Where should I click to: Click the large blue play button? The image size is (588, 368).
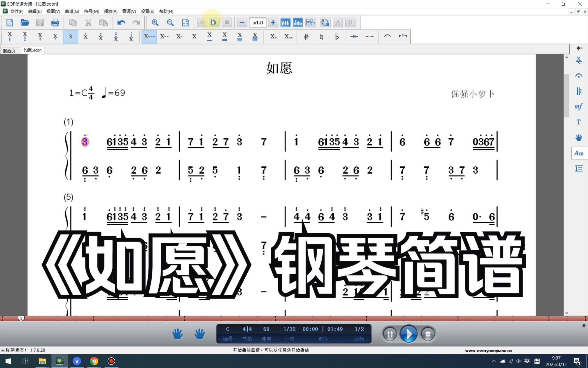409,334
